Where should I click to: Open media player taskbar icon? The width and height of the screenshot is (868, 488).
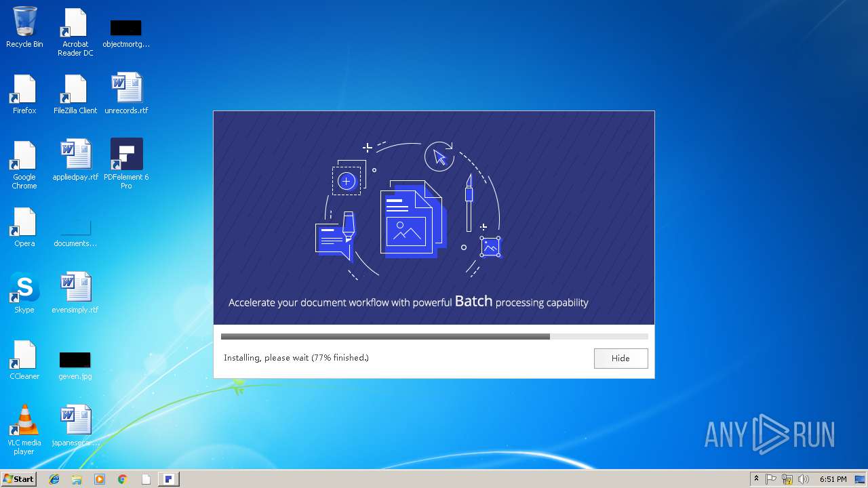click(100, 479)
